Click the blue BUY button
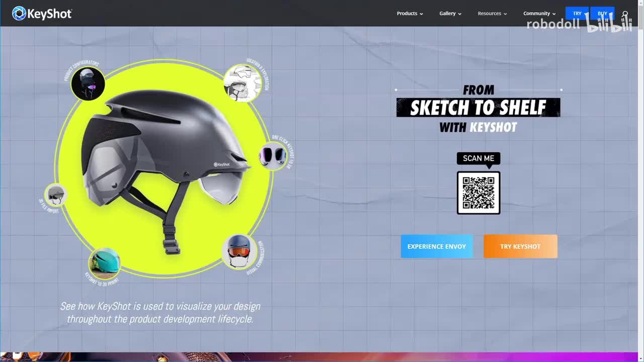The image size is (644, 362). pos(603,14)
